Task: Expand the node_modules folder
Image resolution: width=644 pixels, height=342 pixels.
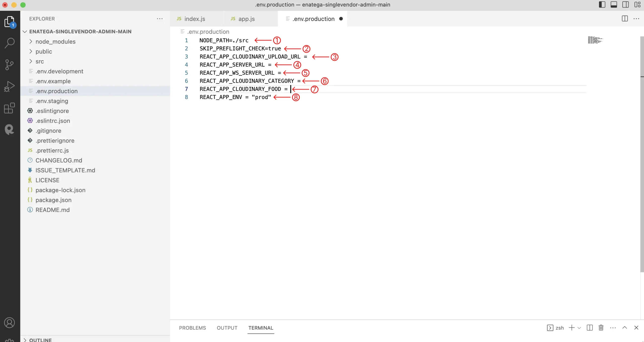Action: pos(55,41)
